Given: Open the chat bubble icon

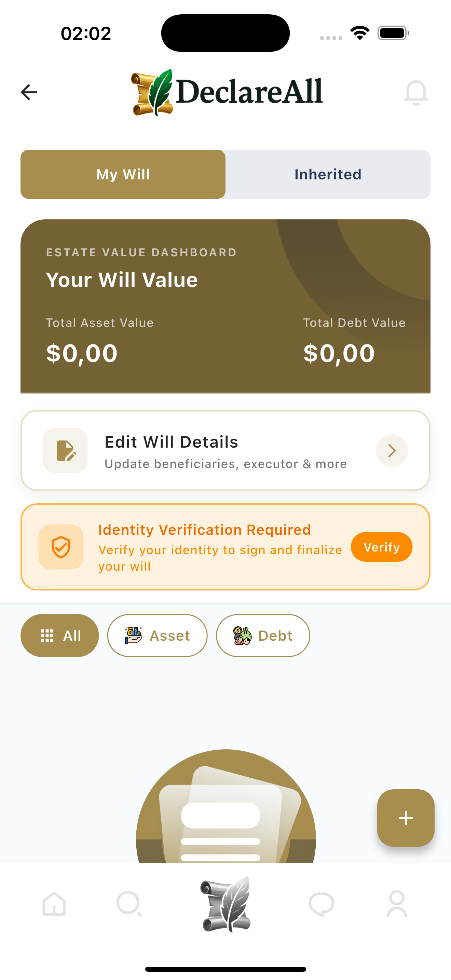Looking at the screenshot, I should click(321, 904).
